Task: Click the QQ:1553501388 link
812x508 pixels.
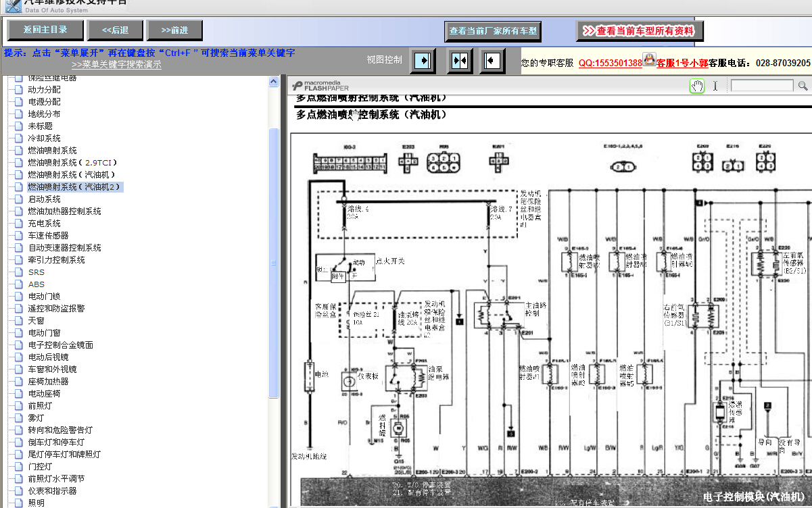Action: [611, 63]
